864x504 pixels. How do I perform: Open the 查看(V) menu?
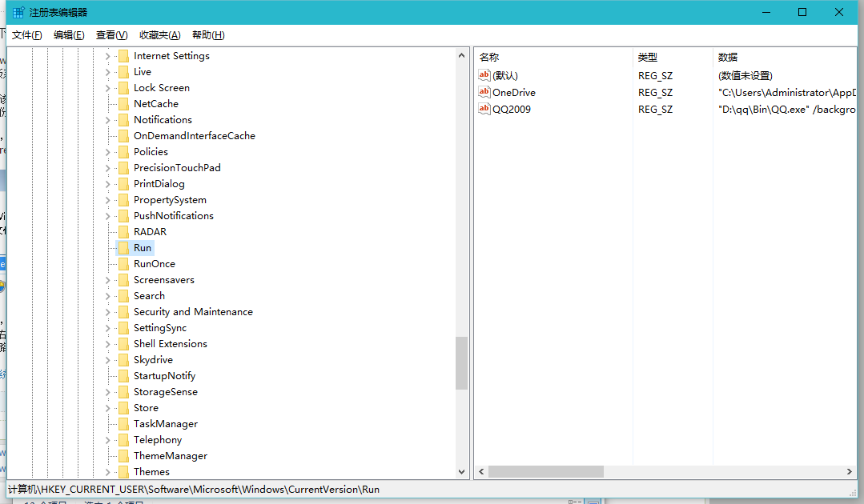(x=111, y=34)
